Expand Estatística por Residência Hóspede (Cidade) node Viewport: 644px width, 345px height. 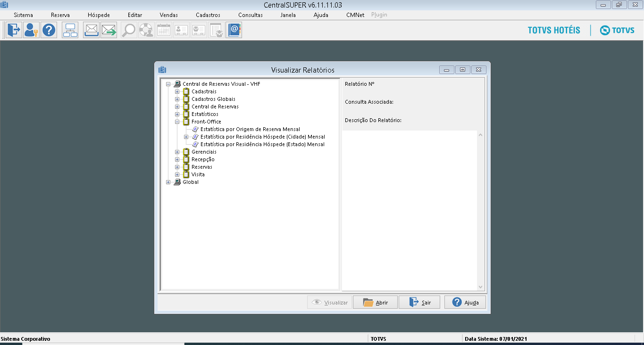(x=186, y=137)
